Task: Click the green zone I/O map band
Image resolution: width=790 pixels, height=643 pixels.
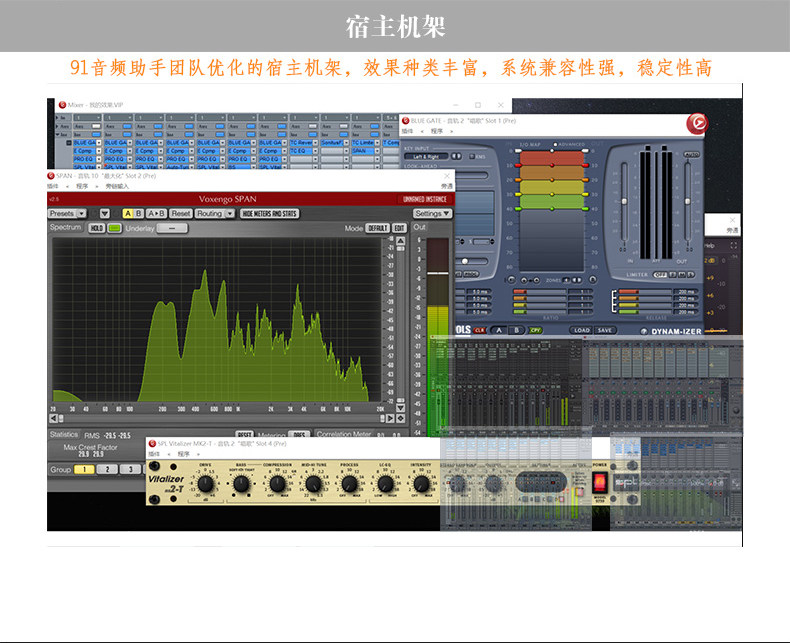Action: (552, 202)
